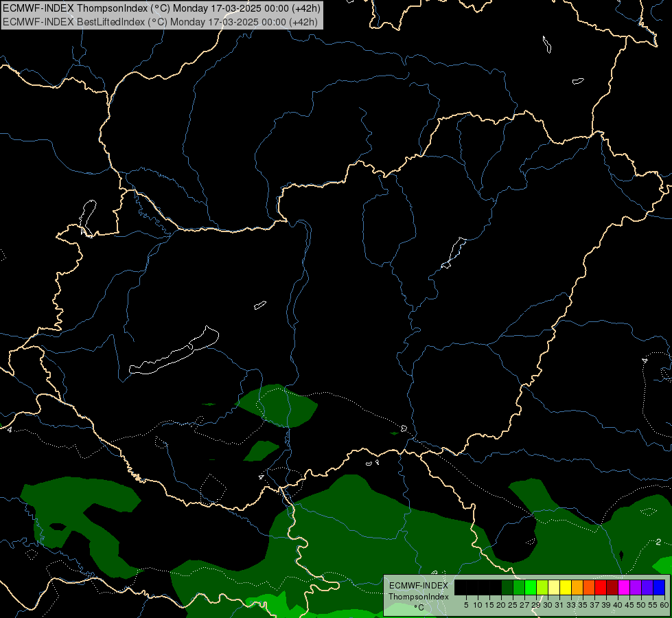Click legend tick value 33
Viewport: 672px width, 618px height.
tap(571, 605)
